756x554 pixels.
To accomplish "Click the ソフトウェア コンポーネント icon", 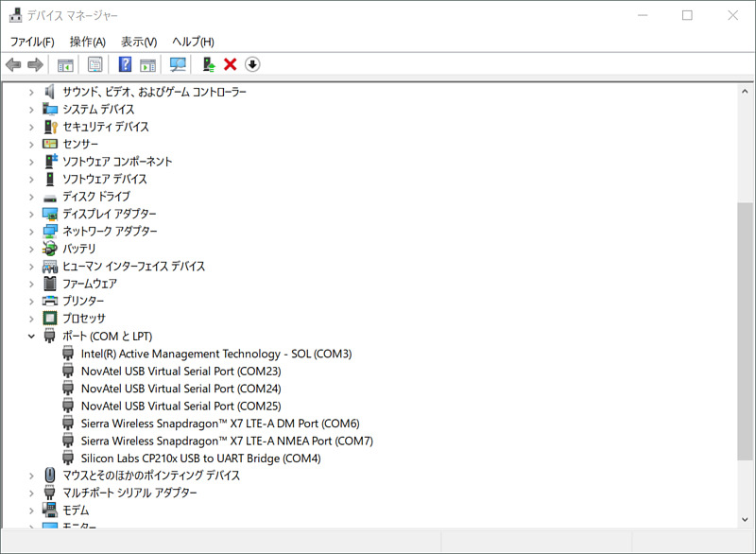I will [x=50, y=161].
